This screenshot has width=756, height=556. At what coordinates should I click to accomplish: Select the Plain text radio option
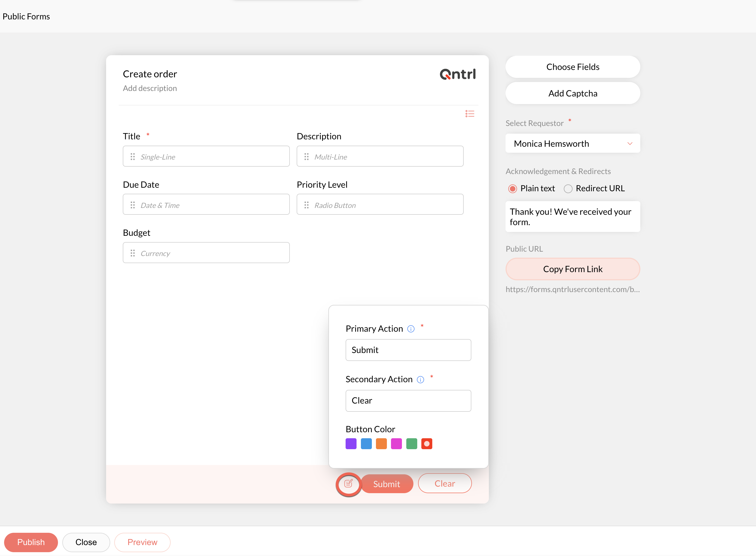point(512,189)
